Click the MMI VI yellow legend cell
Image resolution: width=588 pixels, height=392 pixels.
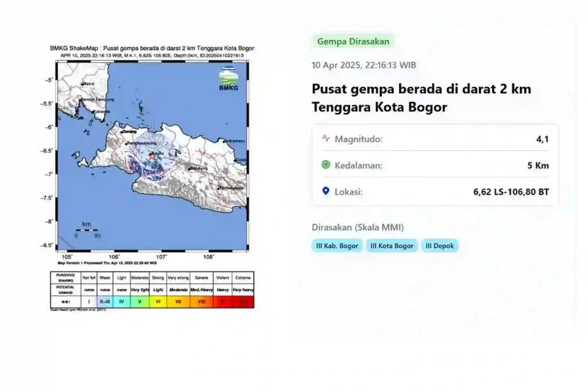pyautogui.click(x=158, y=302)
